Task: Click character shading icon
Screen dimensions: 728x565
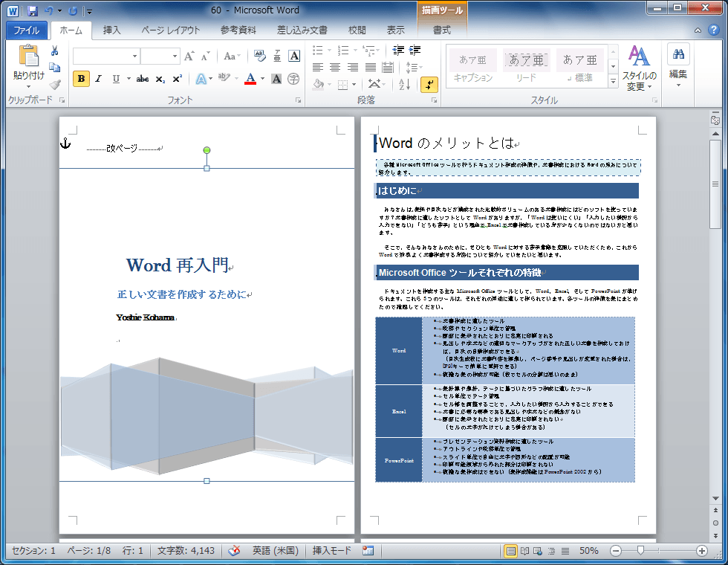Action: point(276,79)
